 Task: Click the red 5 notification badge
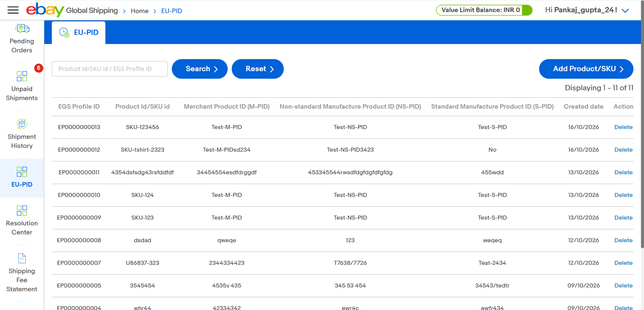click(x=39, y=68)
